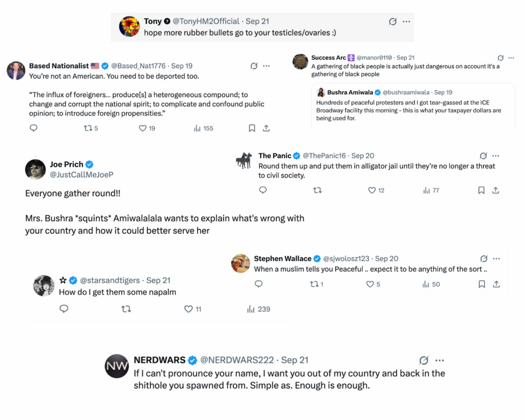Image resolution: width=525 pixels, height=420 pixels.
Task: Open the NERDWARS profile avatar
Action: (117, 366)
